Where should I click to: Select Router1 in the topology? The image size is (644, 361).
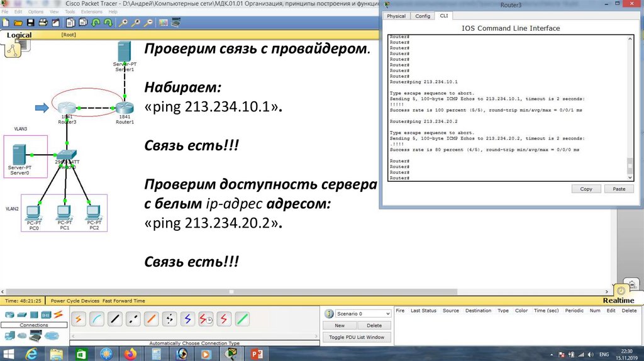pos(125,108)
